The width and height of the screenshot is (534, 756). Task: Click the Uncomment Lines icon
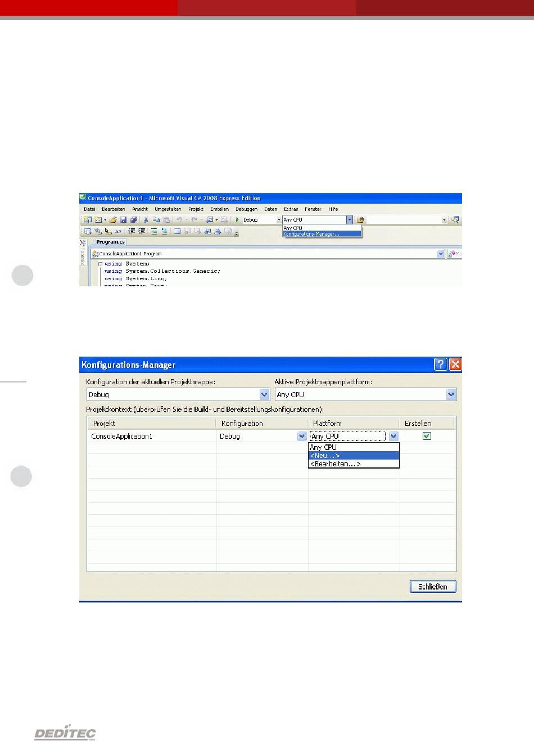(165, 231)
